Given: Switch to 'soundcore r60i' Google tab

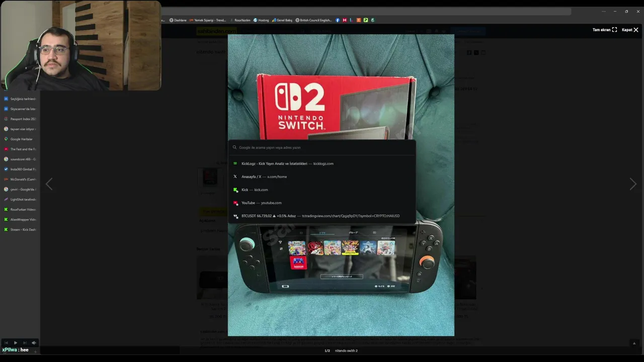Looking at the screenshot, I should point(20,159).
